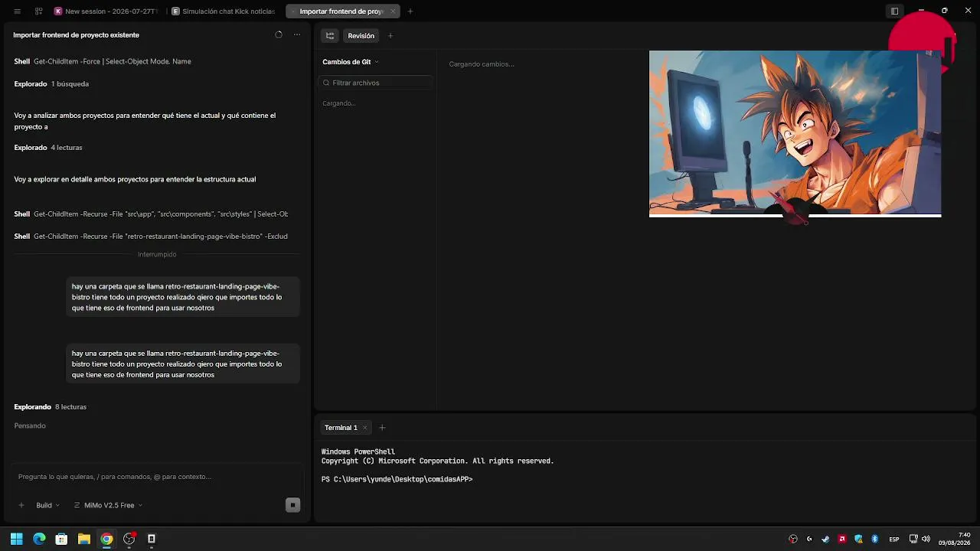
Task: Close the Terminal 1 tab
Action: [x=365, y=428]
